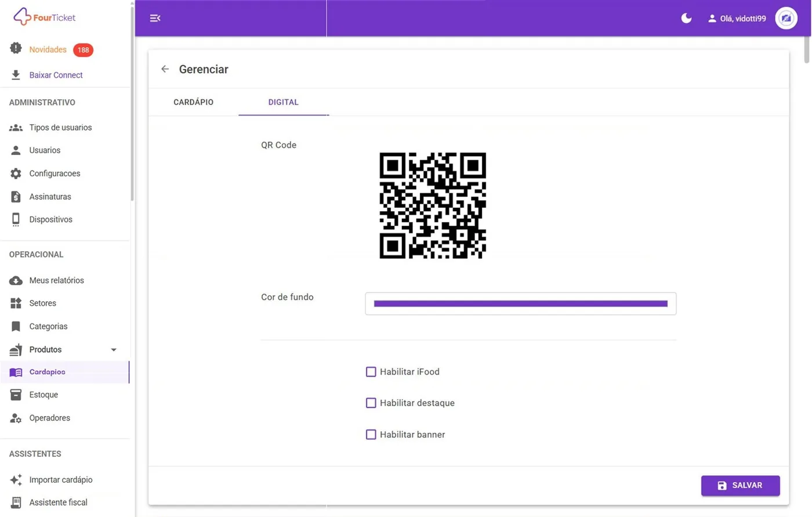The image size is (812, 517).
Task: Open the Cor de fundo color picker
Action: [520, 303]
